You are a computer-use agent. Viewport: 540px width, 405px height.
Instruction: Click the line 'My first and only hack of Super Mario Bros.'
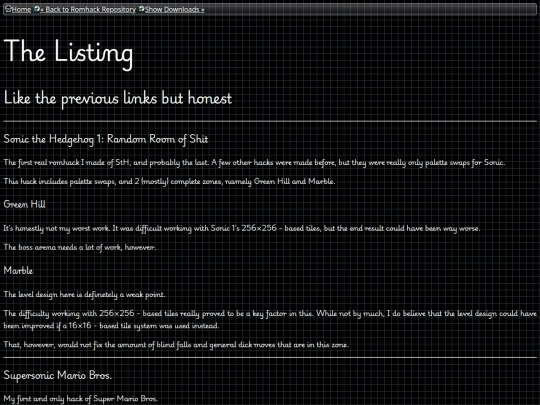[x=81, y=399]
